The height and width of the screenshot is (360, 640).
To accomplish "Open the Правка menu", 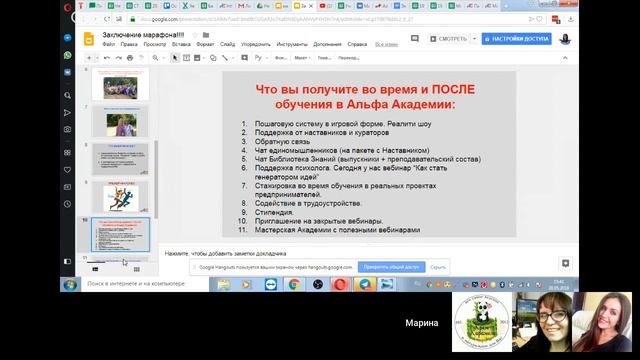I will click(129, 44).
